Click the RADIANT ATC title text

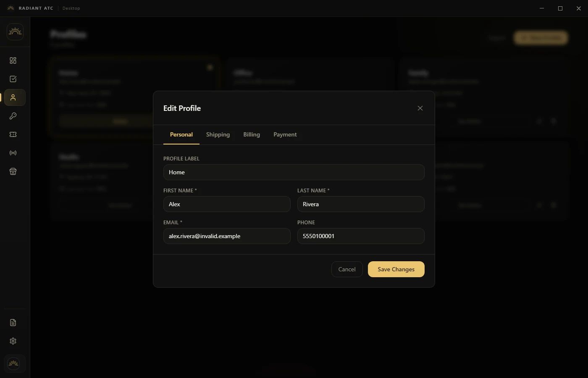(x=36, y=8)
